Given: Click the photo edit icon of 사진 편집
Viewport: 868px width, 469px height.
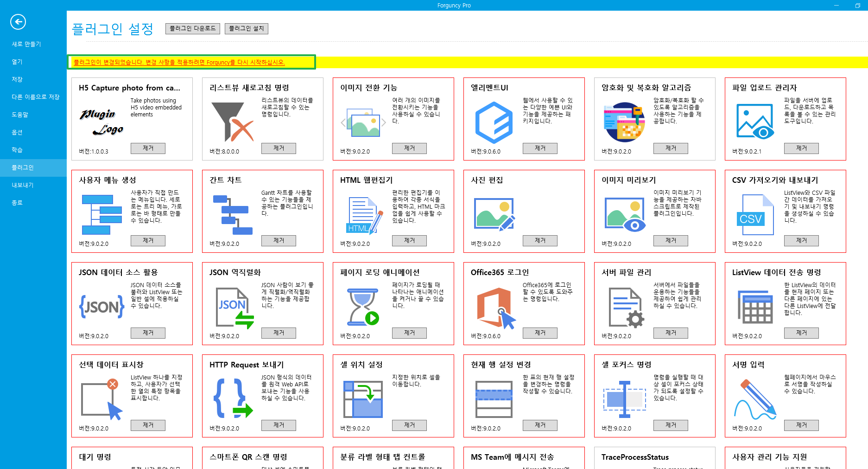Looking at the screenshot, I should point(494,214).
